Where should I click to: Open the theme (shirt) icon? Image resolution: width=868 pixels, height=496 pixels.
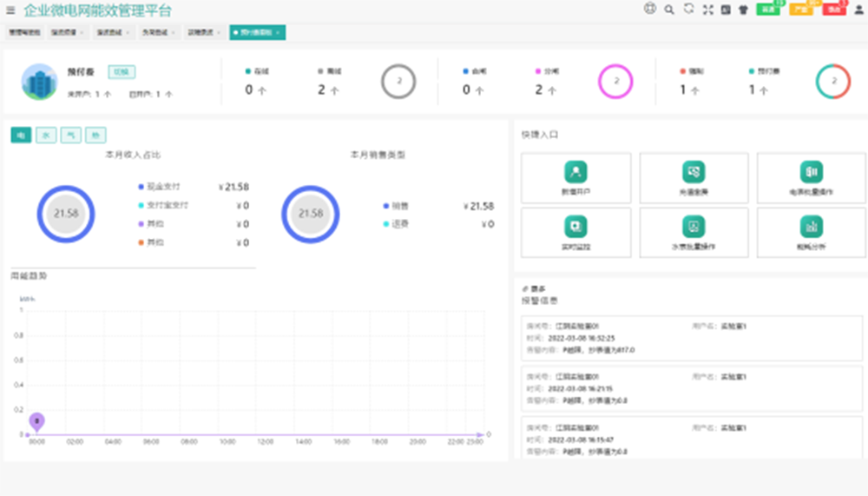coord(743,10)
